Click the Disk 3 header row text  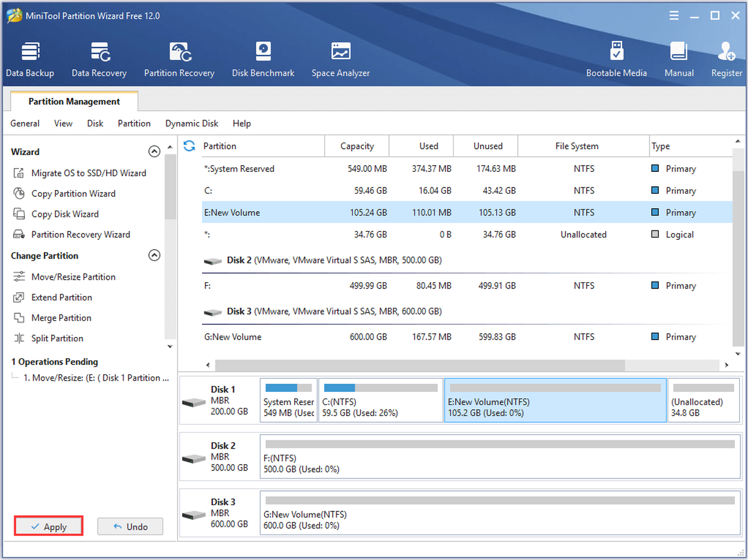pos(334,311)
